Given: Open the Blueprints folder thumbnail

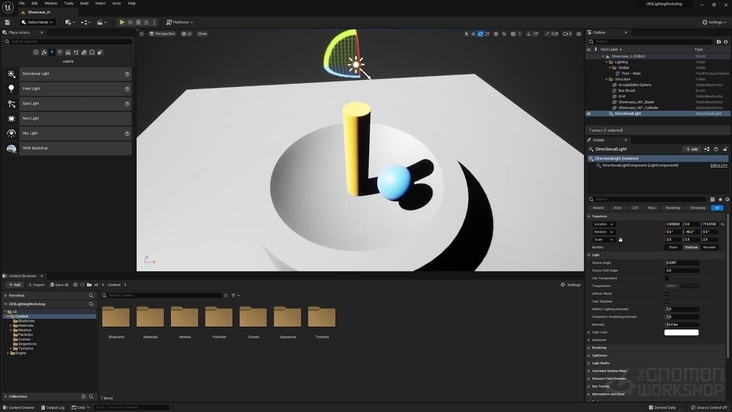Looking at the screenshot, I should point(116,317).
